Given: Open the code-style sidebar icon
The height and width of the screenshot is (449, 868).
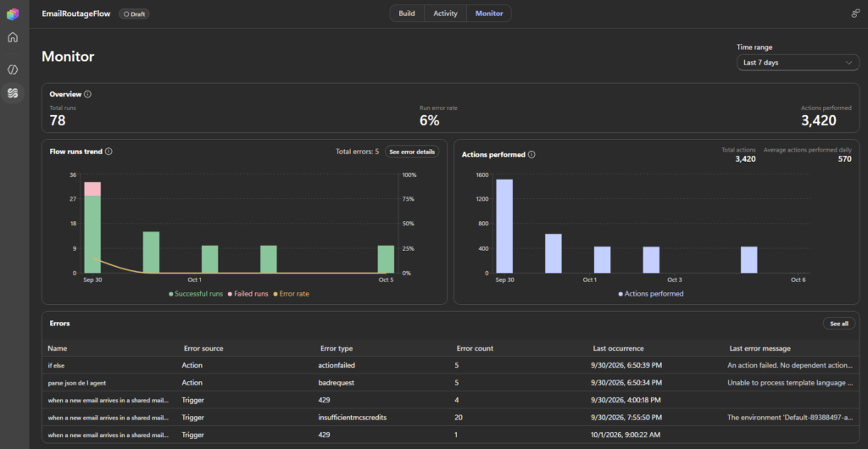Looking at the screenshot, I should 13,69.
